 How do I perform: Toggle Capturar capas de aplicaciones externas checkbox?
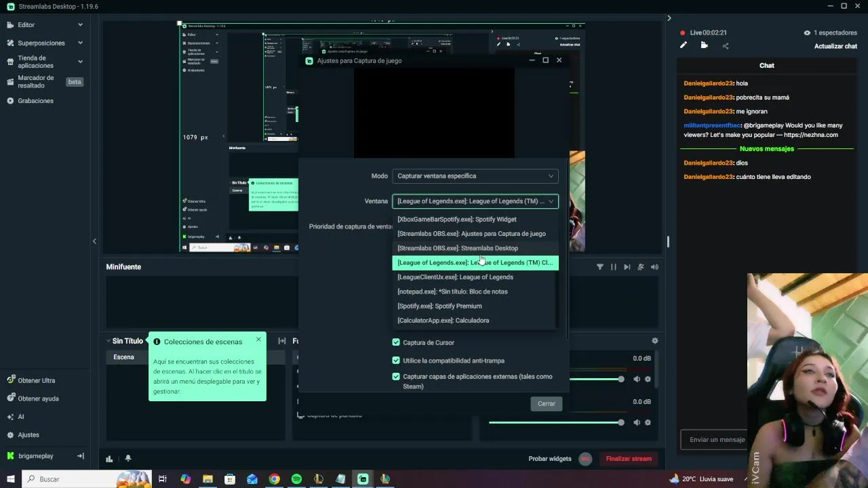click(396, 376)
